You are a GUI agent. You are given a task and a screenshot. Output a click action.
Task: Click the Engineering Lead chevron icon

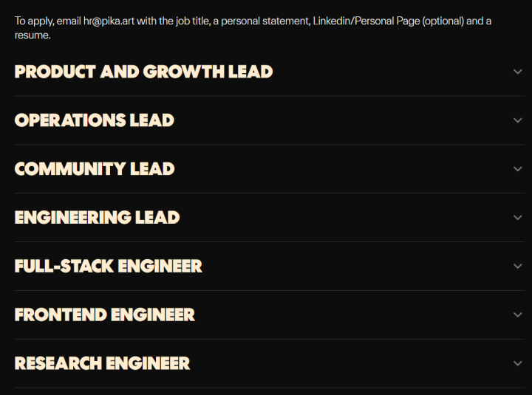pyautogui.click(x=517, y=218)
